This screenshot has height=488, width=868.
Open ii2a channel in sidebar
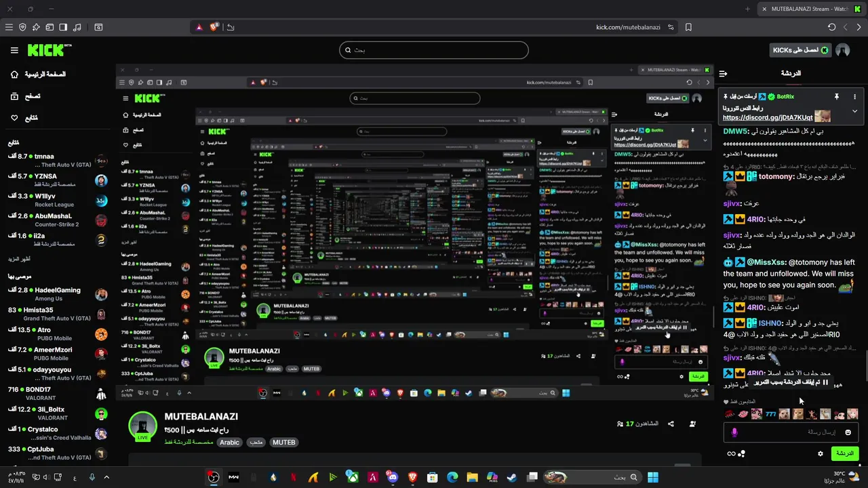click(x=58, y=239)
